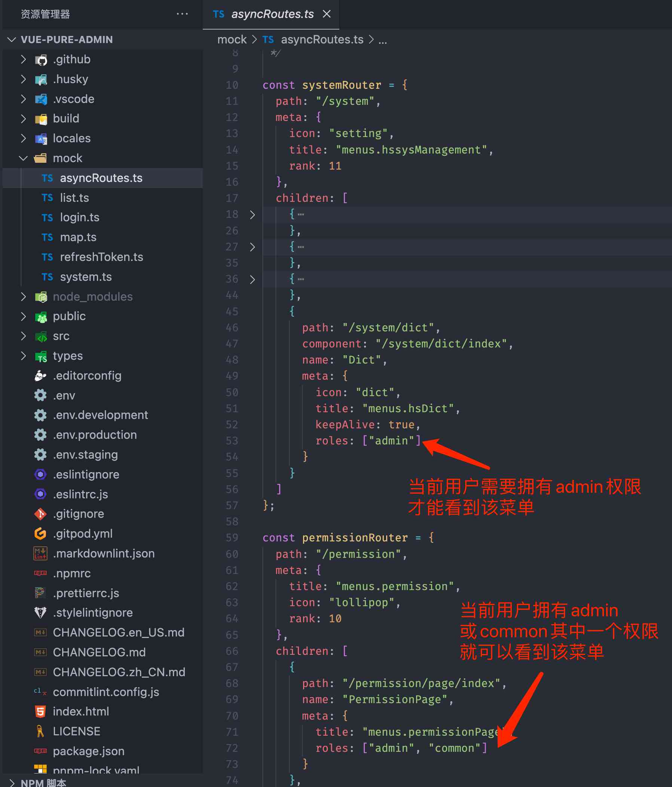Screen dimensions: 672x787
Task: Click the .eslintrc.js ESLint icon
Action: [41, 494]
